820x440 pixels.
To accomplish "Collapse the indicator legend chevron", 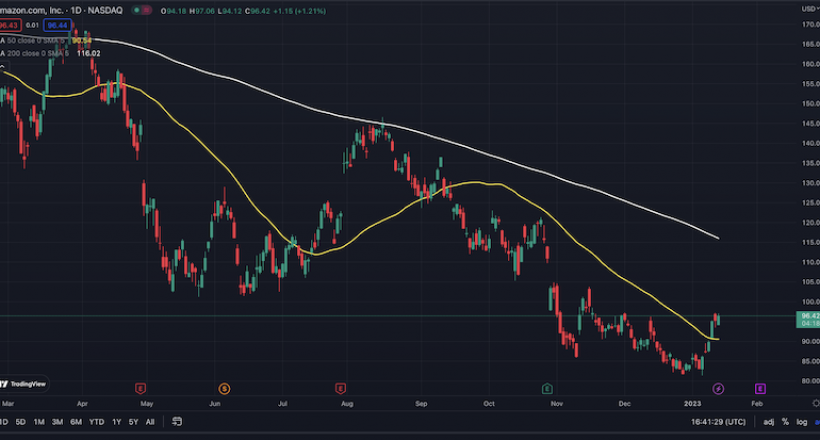I will [3, 67].
